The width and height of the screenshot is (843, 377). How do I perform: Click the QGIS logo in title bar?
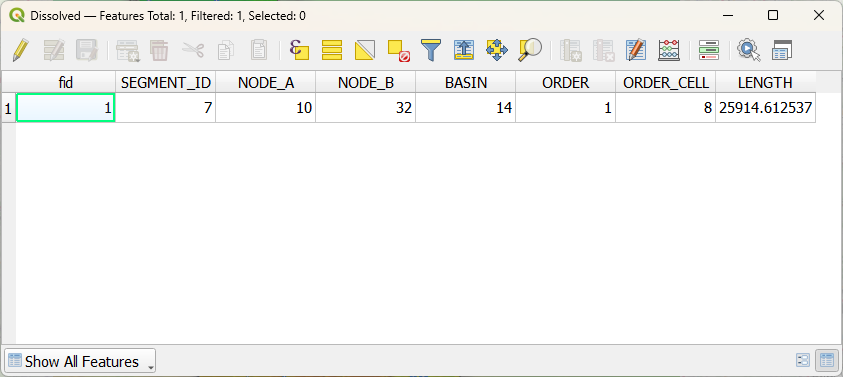(17, 16)
